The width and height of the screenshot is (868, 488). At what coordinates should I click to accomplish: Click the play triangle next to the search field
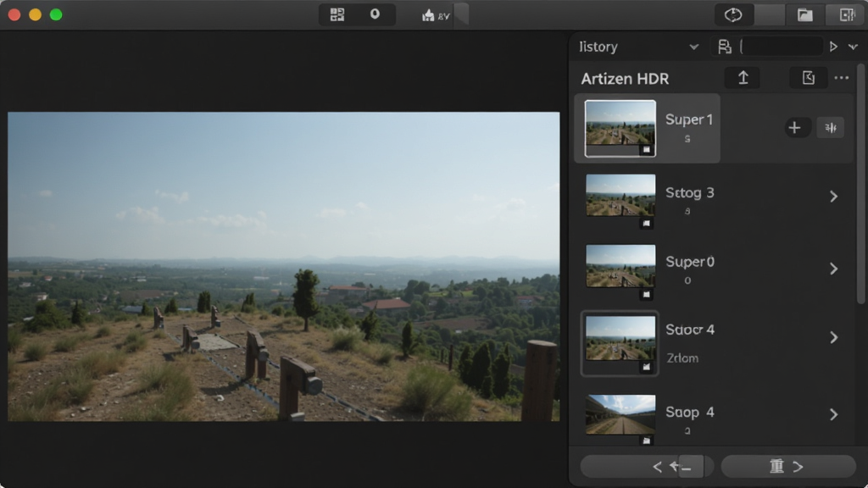tap(833, 47)
